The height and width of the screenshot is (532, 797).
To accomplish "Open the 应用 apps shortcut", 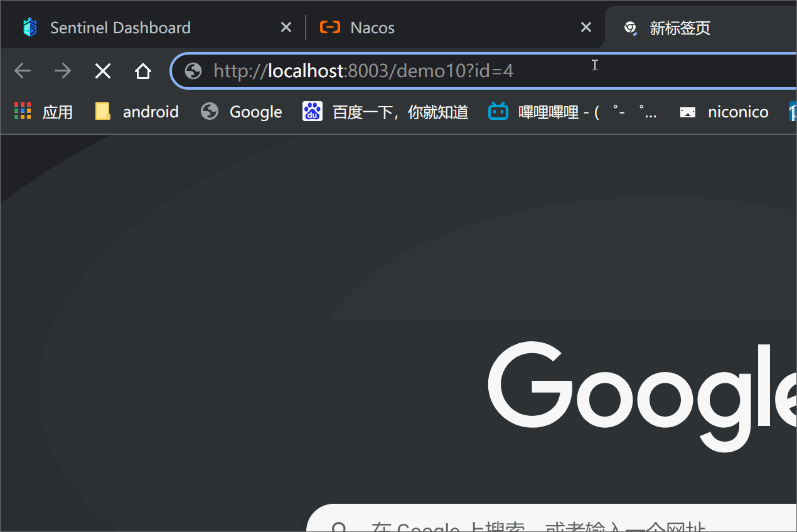I will [x=43, y=112].
